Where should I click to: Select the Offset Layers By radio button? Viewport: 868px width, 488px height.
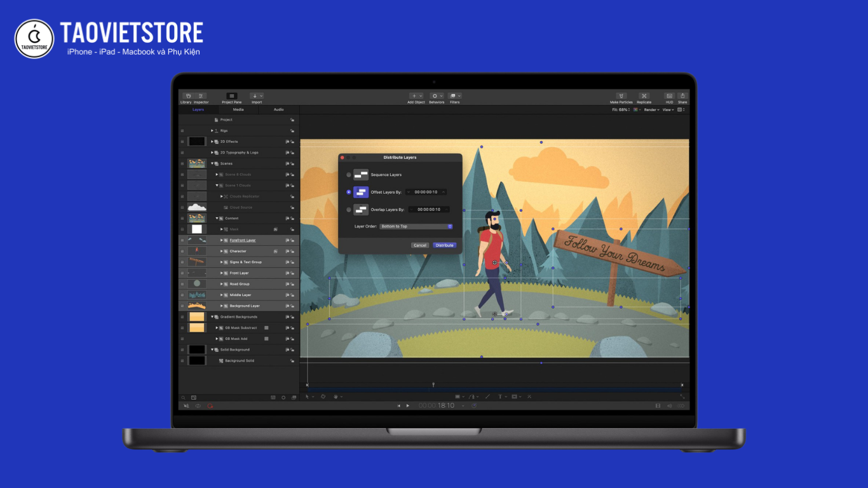click(348, 192)
